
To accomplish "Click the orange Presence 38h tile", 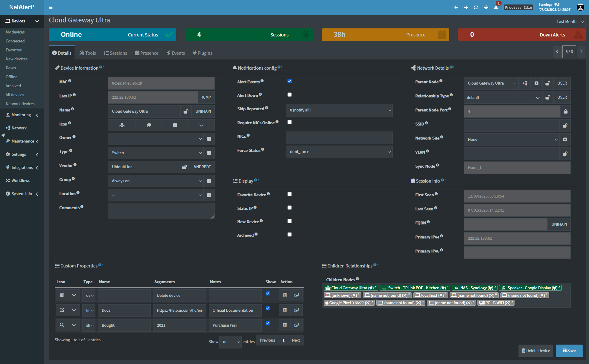I will coord(385,35).
